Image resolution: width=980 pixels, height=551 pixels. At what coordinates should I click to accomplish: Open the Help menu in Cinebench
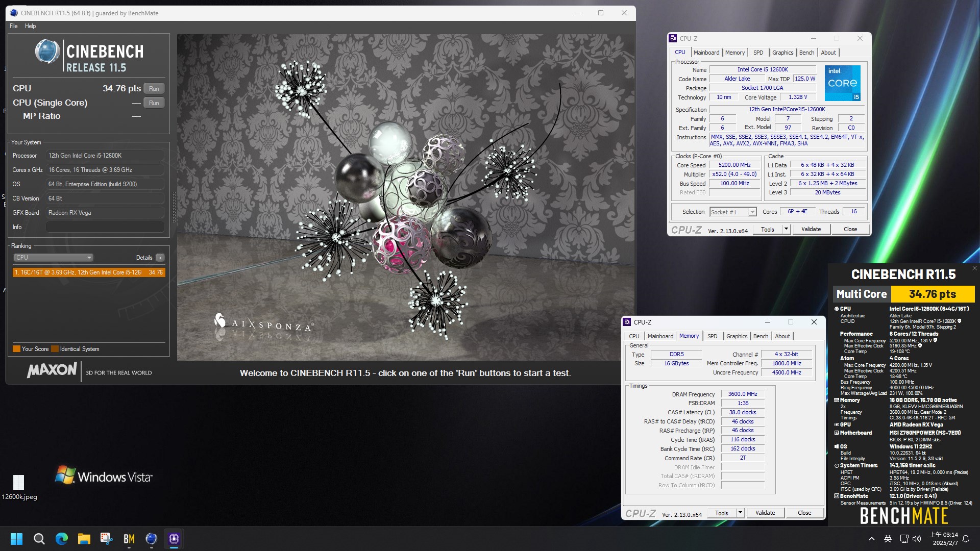(x=30, y=26)
